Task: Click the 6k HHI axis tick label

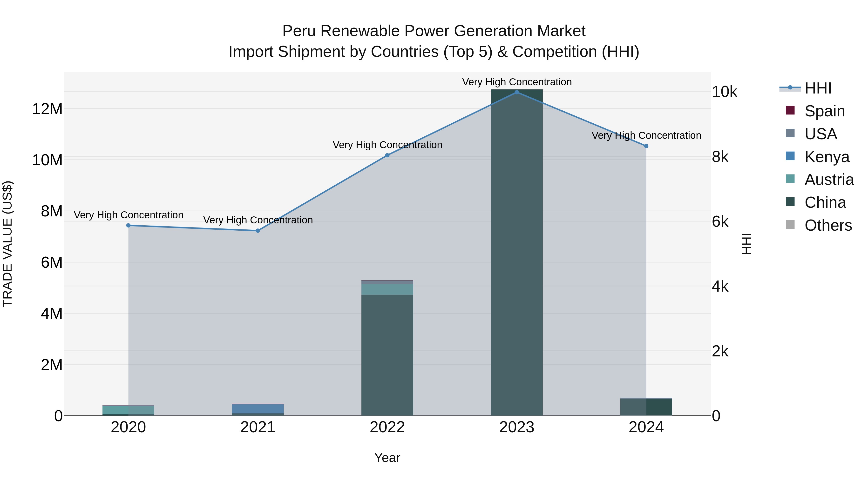Action: pos(720,222)
